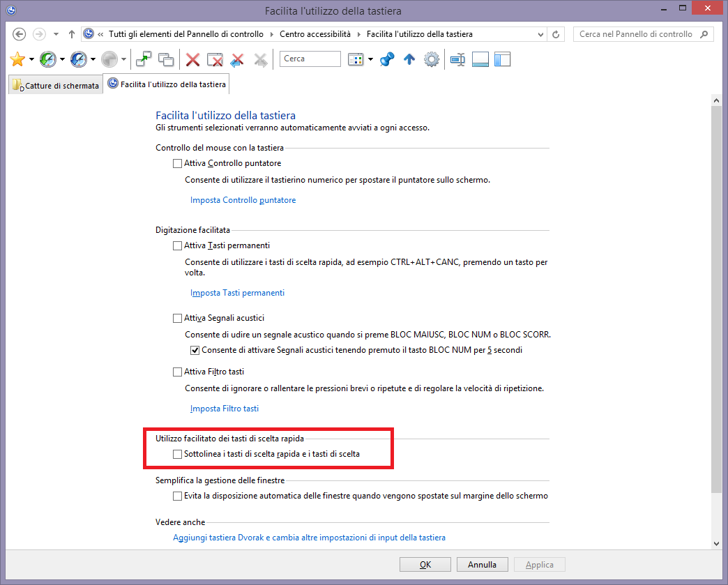Open the favorites star dropdown arrow
Image resolution: width=728 pixels, height=585 pixels.
pyautogui.click(x=31, y=59)
